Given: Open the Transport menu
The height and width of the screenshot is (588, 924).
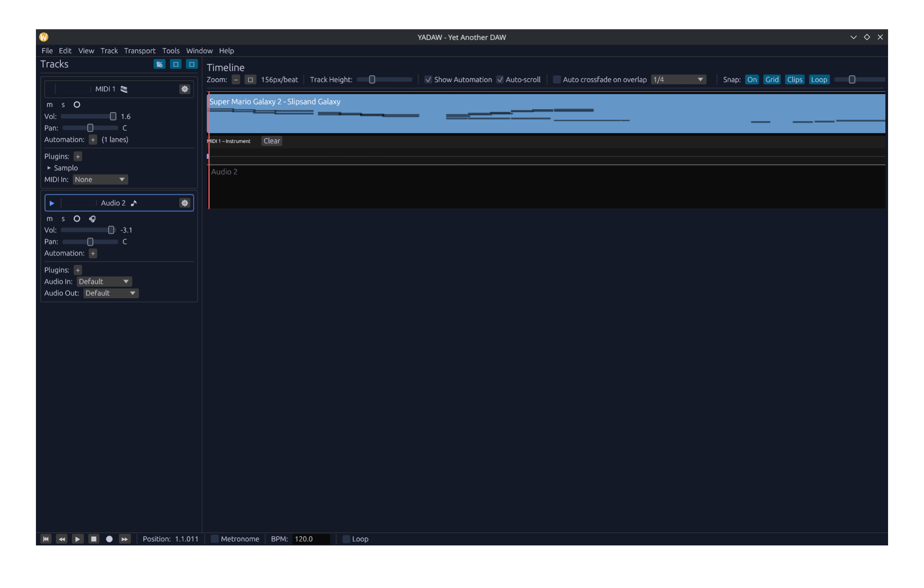Looking at the screenshot, I should click(140, 51).
